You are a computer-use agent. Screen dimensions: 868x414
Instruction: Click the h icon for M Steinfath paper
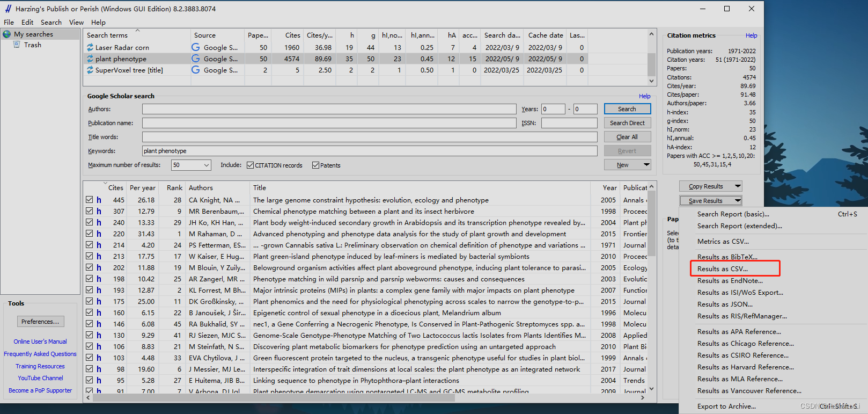coord(99,346)
